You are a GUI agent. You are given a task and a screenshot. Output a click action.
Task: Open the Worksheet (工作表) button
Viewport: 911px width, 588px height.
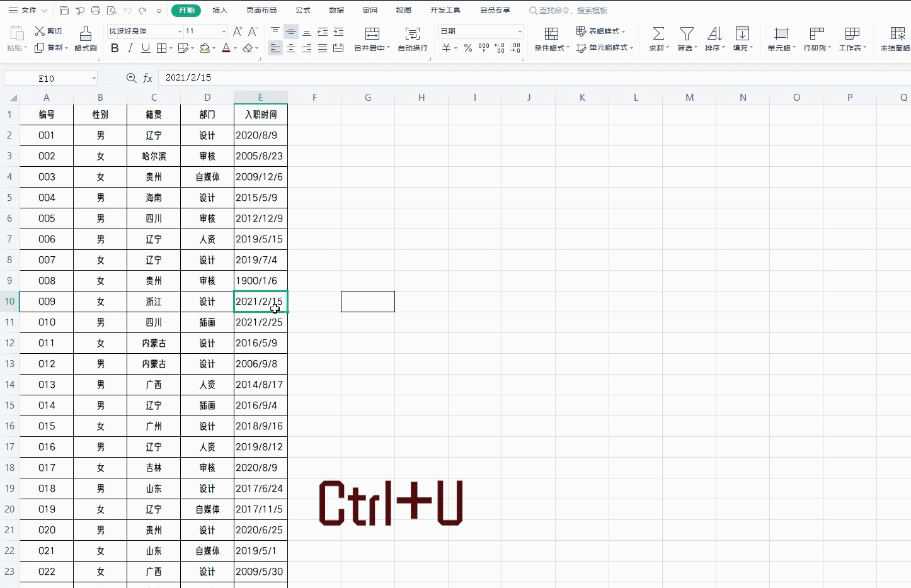[x=852, y=38]
